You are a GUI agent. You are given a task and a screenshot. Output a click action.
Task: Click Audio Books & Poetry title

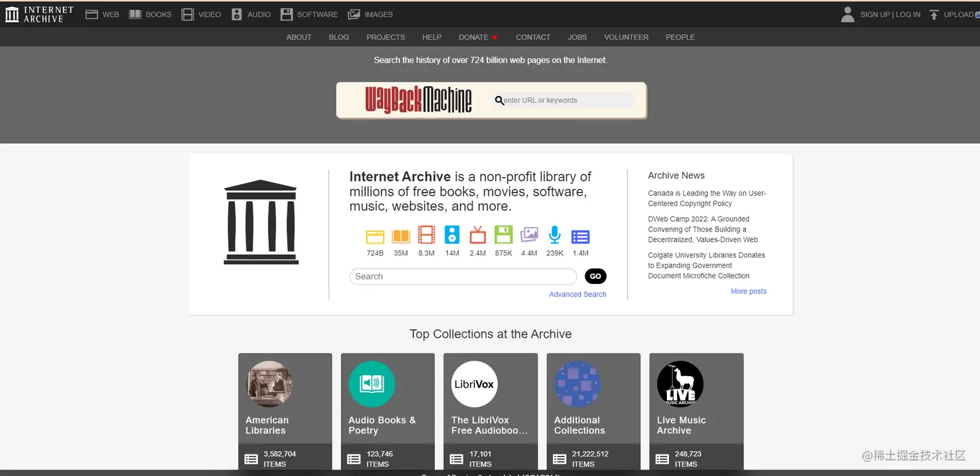(382, 425)
